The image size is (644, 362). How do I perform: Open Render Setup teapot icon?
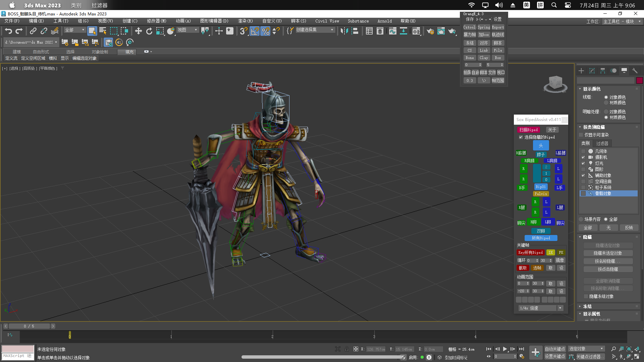coord(430,31)
